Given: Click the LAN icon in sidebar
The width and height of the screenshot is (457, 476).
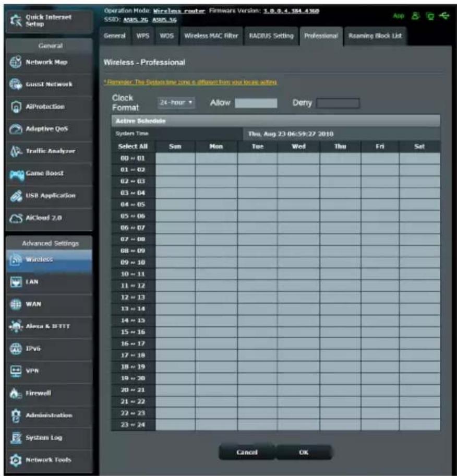Looking at the screenshot, I should pyautogui.click(x=16, y=282).
